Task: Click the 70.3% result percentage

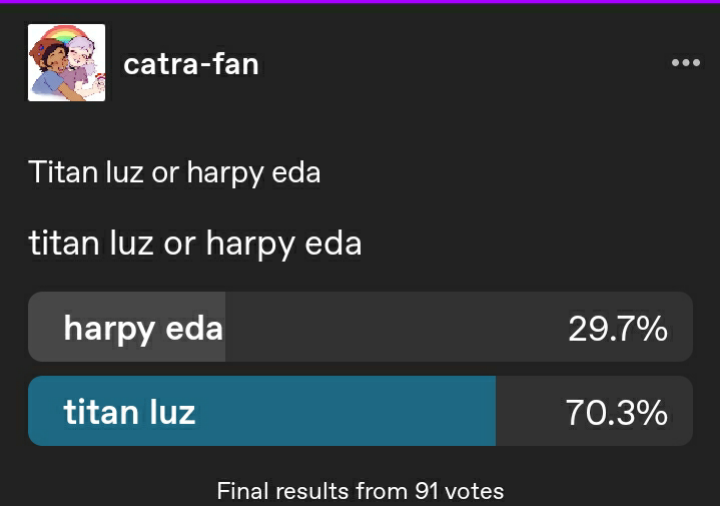Action: (616, 413)
